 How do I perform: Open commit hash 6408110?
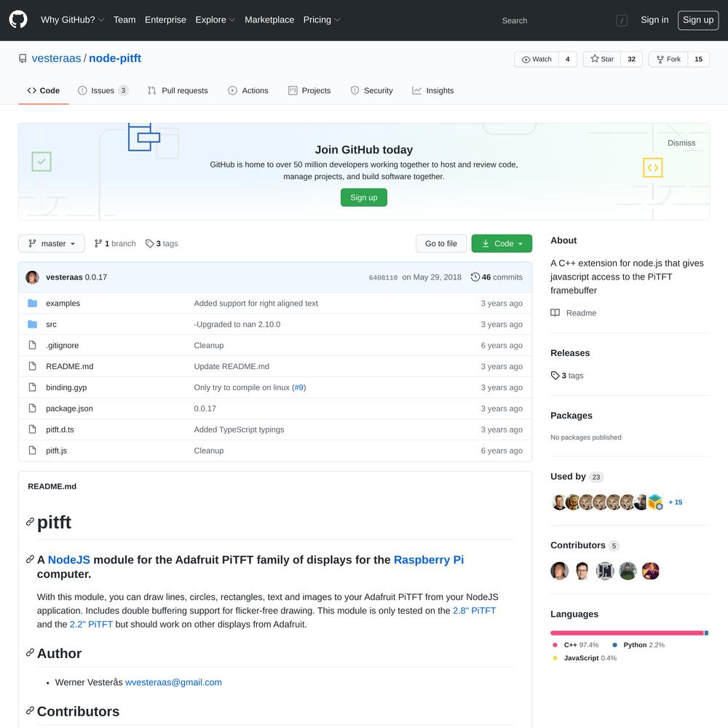(x=383, y=277)
